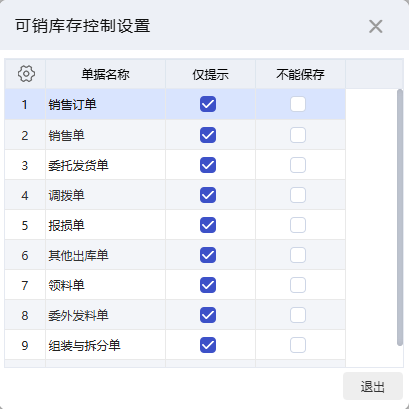Enable 不能保存 for 委托发货单
Screen dimensions: 409x409
[x=298, y=165]
